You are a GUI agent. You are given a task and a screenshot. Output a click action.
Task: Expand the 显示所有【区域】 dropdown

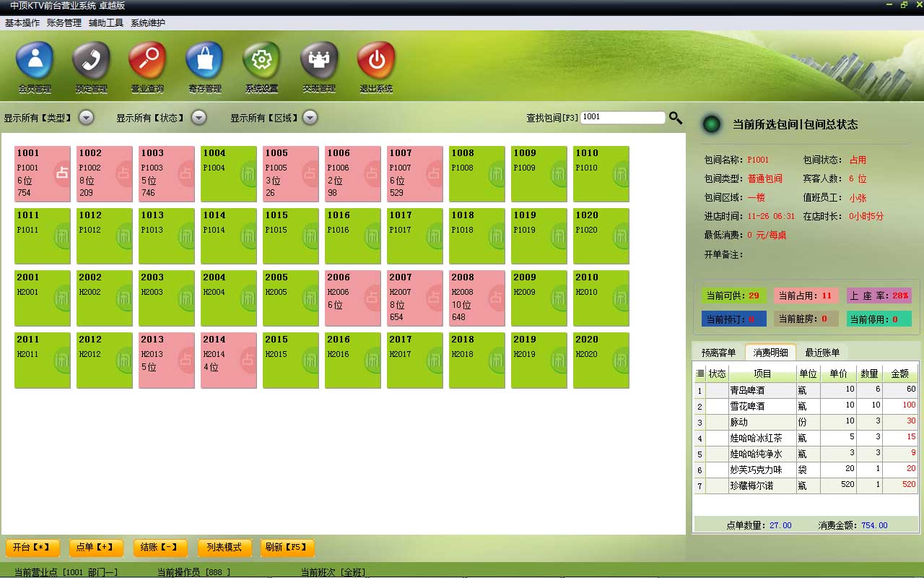(x=310, y=118)
